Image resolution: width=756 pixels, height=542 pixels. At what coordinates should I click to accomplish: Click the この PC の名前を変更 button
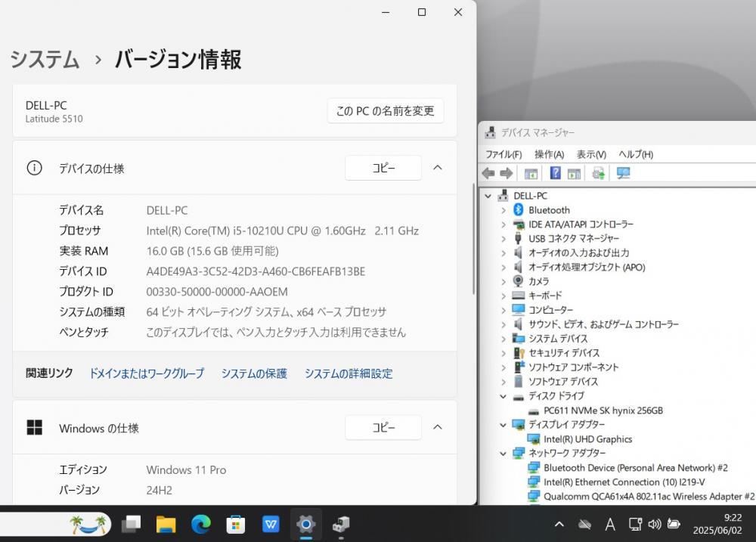pyautogui.click(x=386, y=111)
